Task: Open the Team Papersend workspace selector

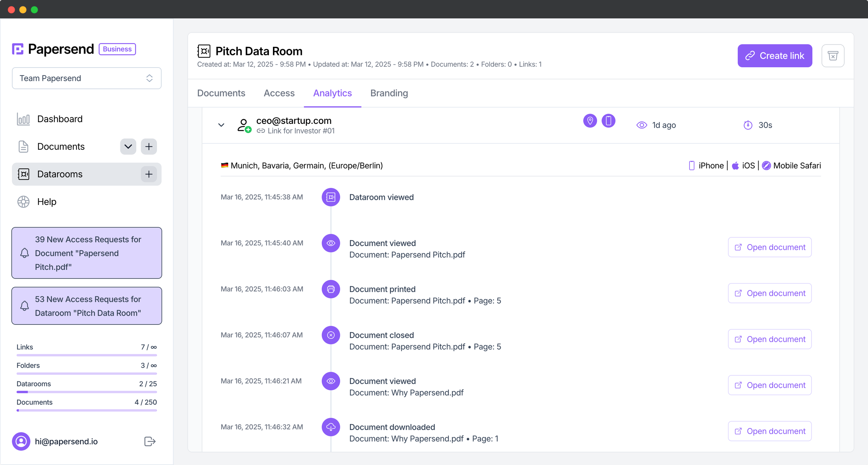Action: click(x=86, y=78)
